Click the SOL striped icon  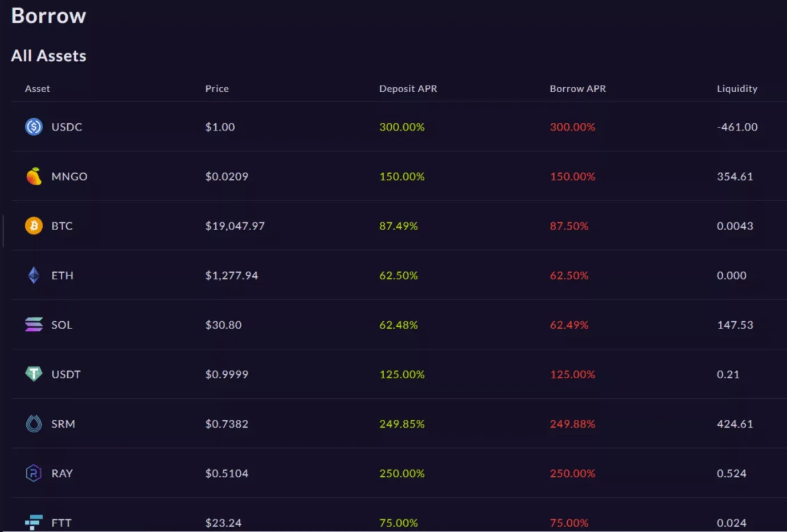(x=34, y=325)
